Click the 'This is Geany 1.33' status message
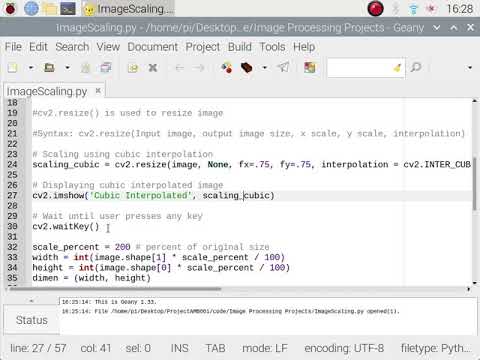This screenshot has width=480, height=360. [x=109, y=302]
